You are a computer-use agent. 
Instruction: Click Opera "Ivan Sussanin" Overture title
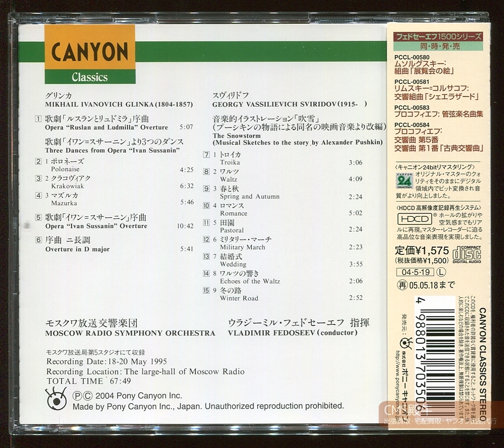coord(96,226)
